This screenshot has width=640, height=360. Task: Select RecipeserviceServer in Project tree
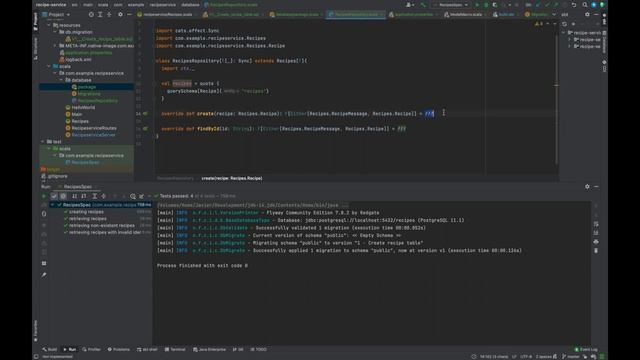(x=93, y=135)
